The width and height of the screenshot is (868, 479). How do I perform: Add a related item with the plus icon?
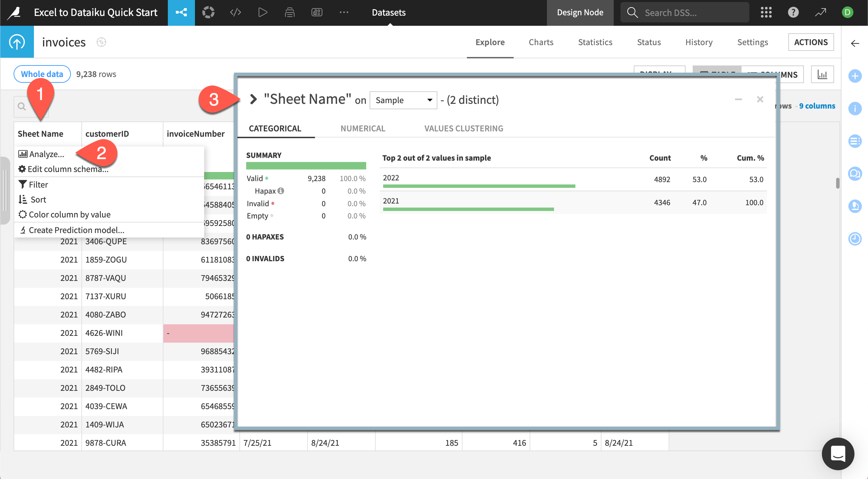[x=855, y=77]
